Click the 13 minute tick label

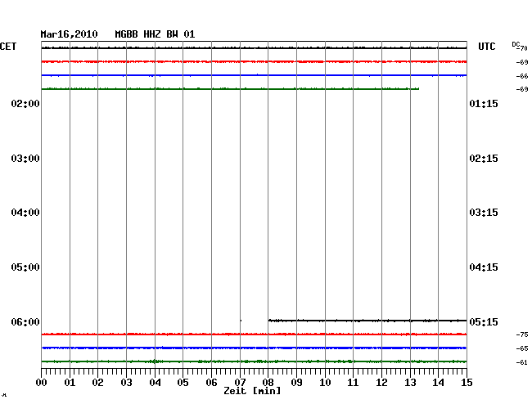click(410, 383)
